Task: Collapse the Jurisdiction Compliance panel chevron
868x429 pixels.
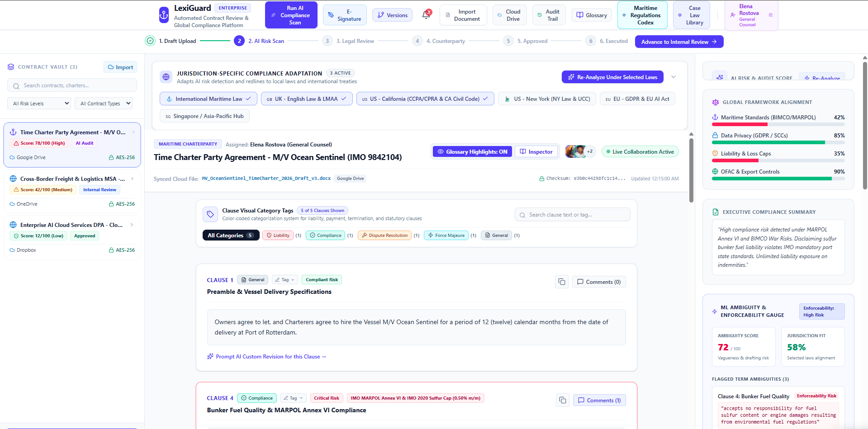Action: (x=674, y=77)
